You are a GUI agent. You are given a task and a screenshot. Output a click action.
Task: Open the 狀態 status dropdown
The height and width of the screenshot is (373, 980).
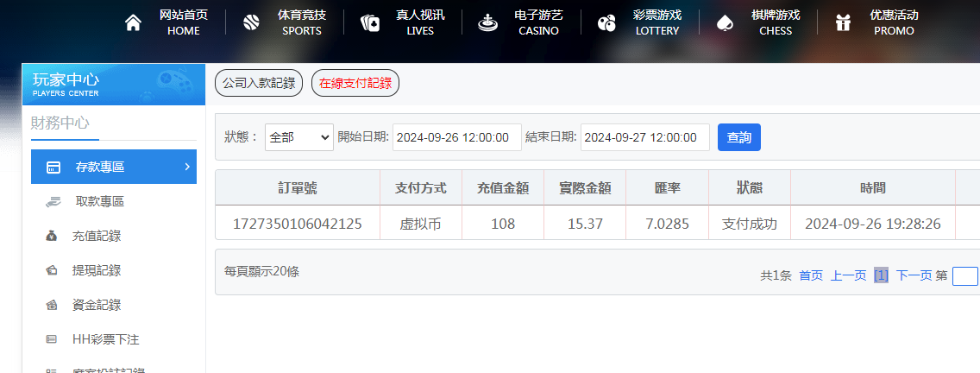[298, 137]
